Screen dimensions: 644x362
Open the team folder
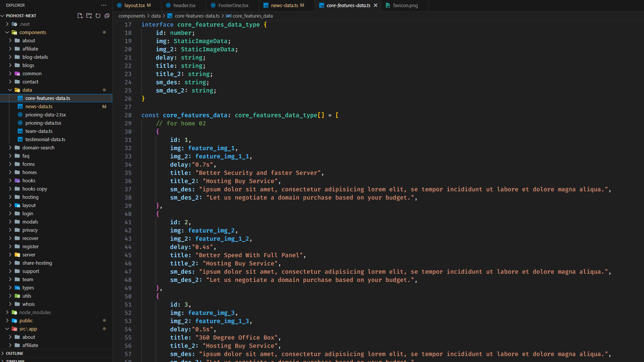[56, 279]
